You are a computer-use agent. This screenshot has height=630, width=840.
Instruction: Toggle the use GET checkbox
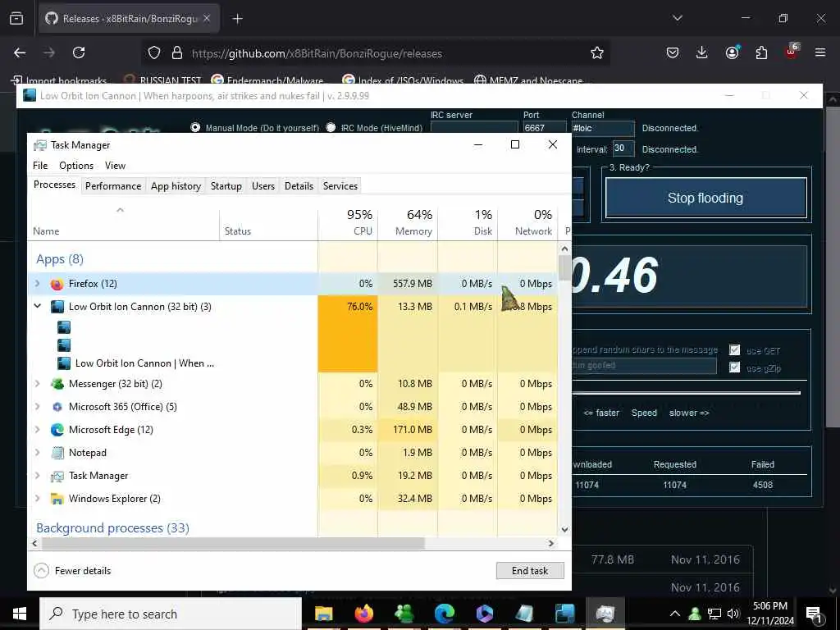click(x=734, y=349)
